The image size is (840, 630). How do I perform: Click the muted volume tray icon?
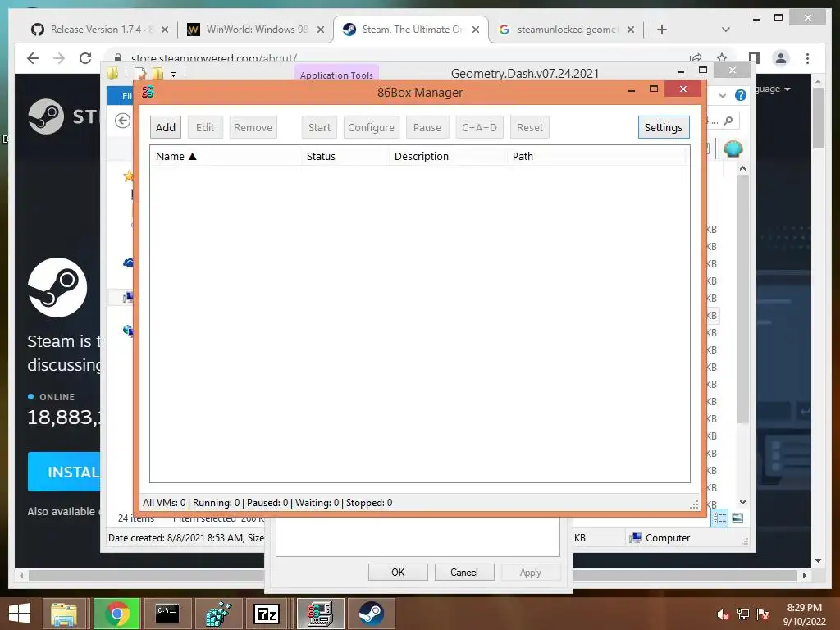723,614
